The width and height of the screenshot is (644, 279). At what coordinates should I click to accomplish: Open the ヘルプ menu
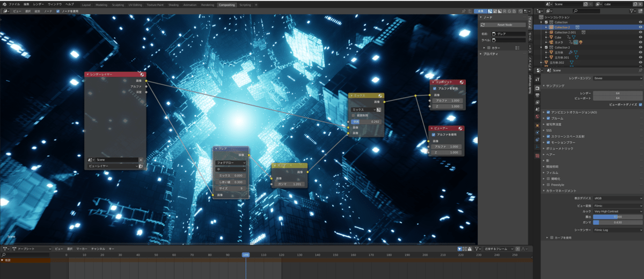[70, 4]
